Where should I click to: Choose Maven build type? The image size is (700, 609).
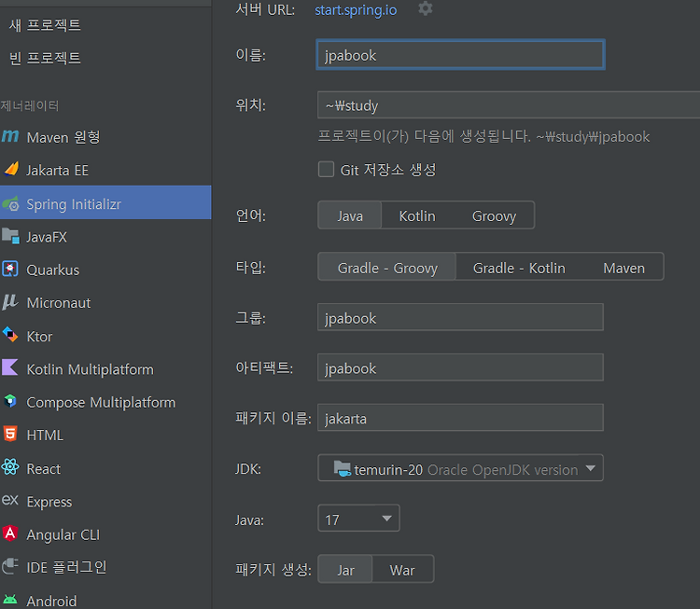[623, 268]
